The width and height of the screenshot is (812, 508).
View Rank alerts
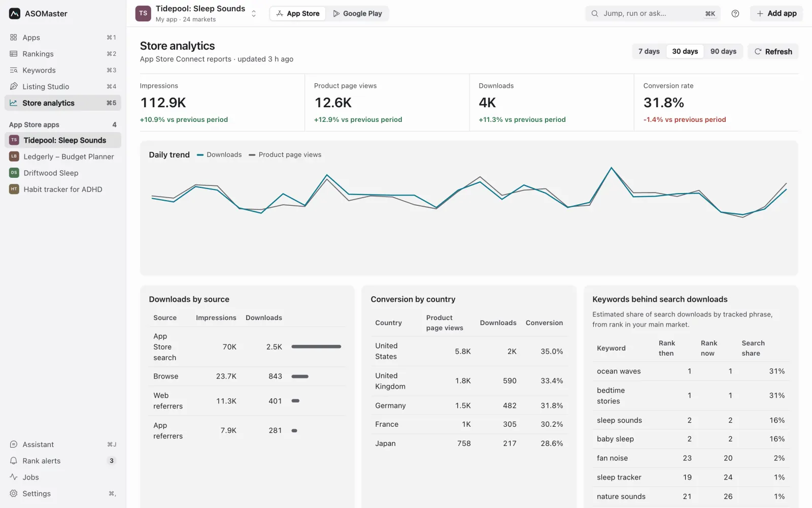(x=63, y=461)
